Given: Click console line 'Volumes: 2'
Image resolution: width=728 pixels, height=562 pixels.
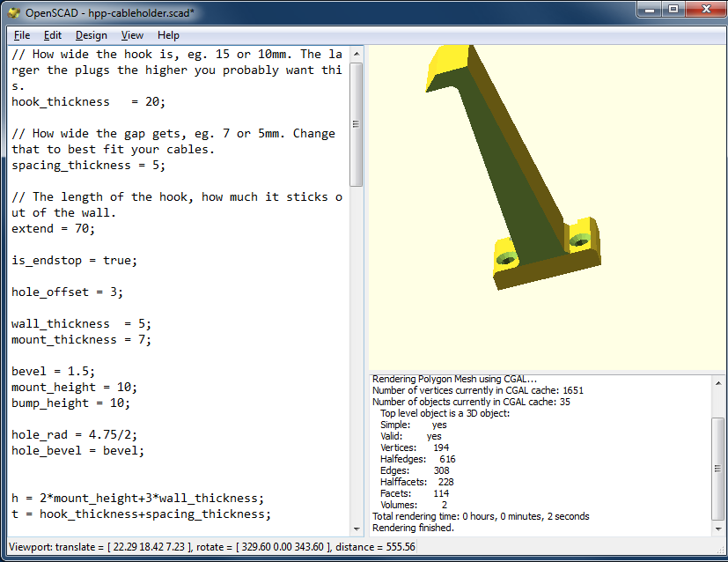Looking at the screenshot, I should point(414,505).
